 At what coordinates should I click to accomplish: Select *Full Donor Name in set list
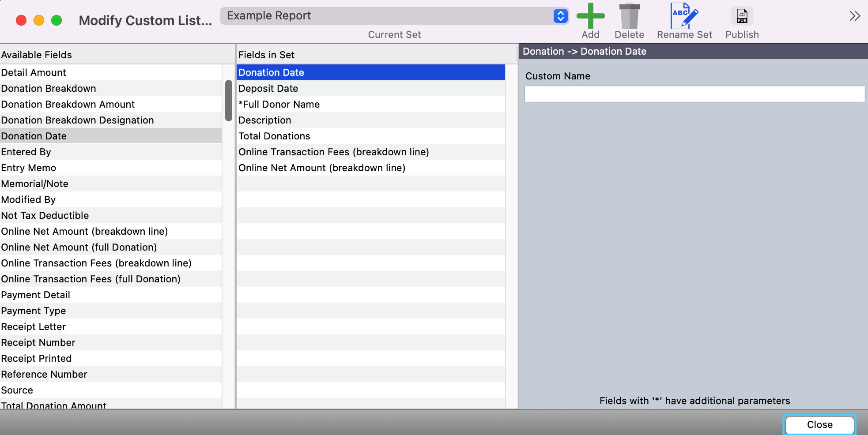[x=279, y=105]
